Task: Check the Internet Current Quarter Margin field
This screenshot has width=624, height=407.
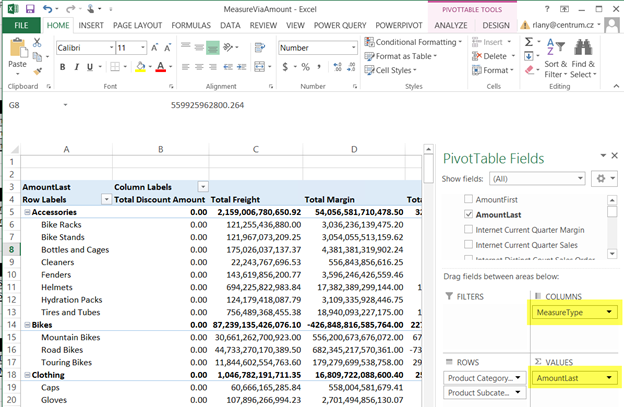Action: click(x=470, y=230)
